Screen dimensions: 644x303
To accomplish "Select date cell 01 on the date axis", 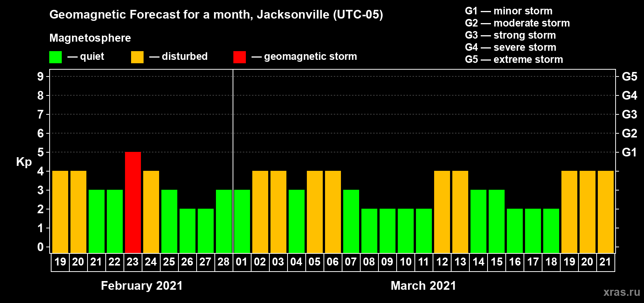I will 242,262.
